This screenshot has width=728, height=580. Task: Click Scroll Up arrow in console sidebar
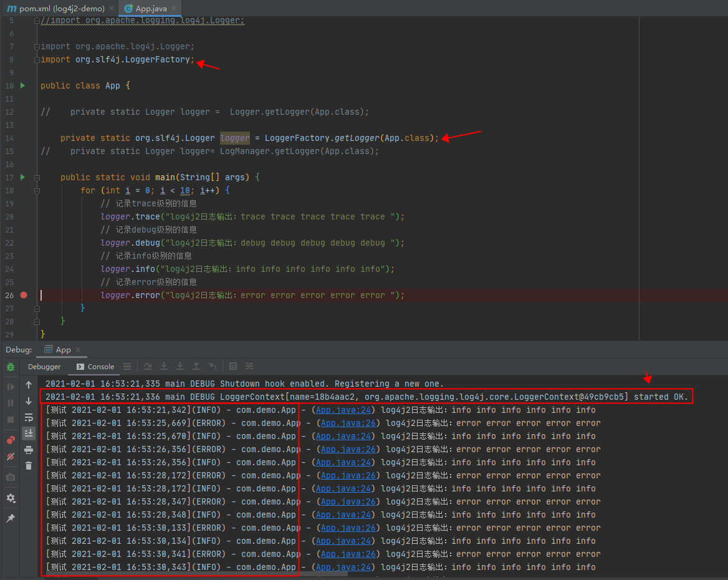click(29, 385)
